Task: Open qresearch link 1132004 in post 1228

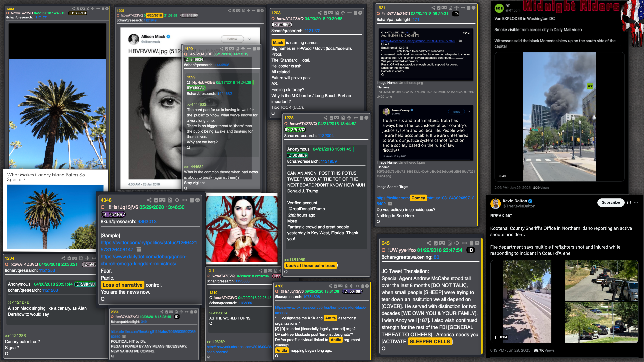Action: [x=326, y=136]
